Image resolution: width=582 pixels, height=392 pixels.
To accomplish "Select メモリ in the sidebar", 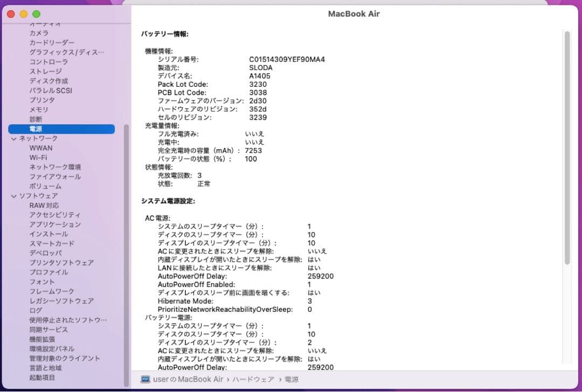I will pyautogui.click(x=39, y=109).
